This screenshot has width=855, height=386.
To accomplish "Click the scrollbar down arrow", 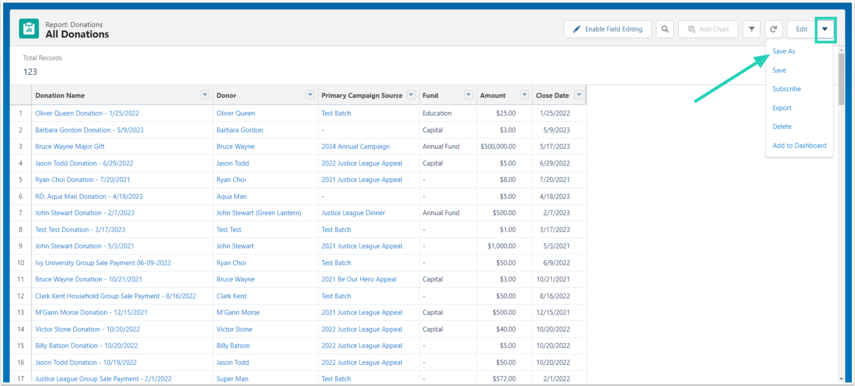I will [x=841, y=379].
